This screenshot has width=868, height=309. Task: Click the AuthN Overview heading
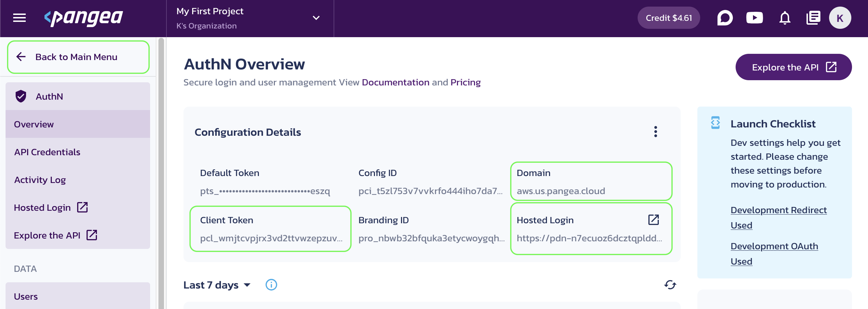point(245,64)
